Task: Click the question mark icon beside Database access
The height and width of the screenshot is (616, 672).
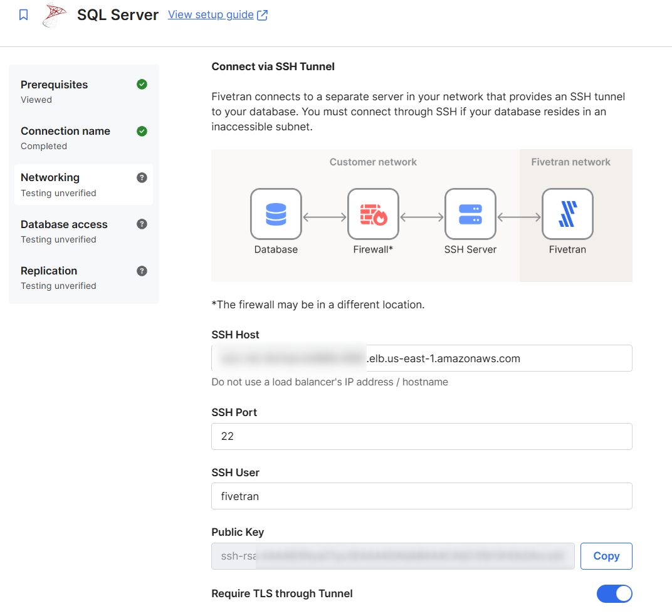Action: tap(142, 224)
